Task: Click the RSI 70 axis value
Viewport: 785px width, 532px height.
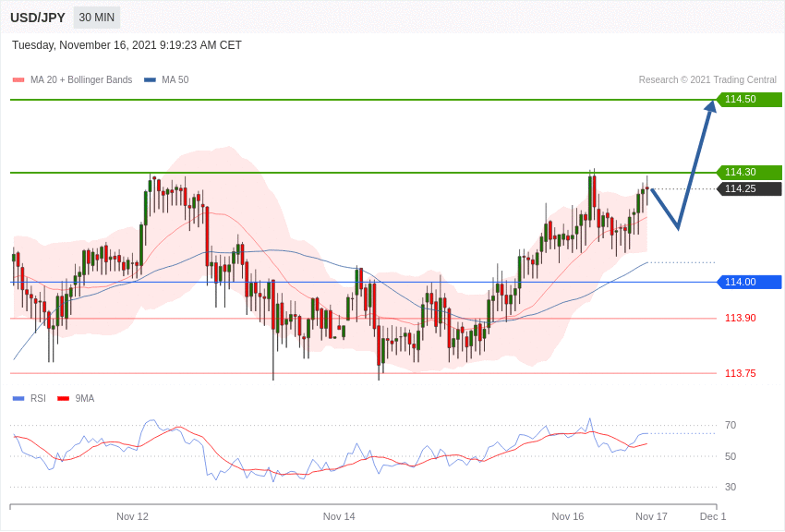Action: coord(731,426)
